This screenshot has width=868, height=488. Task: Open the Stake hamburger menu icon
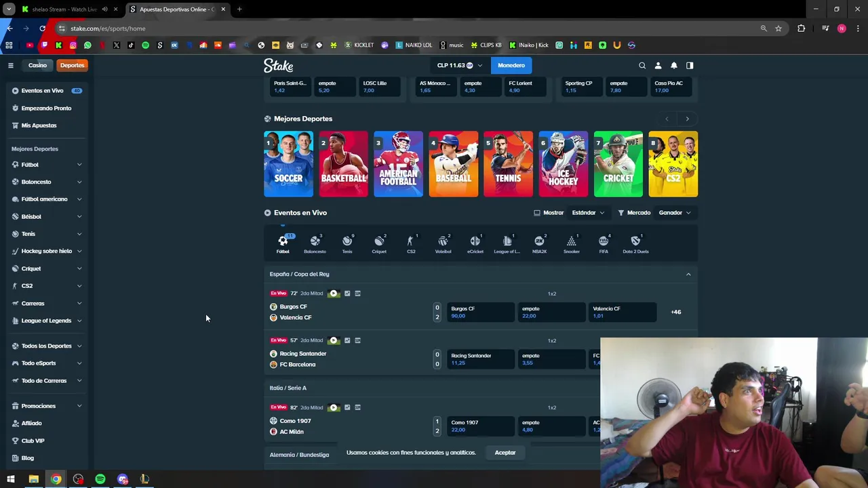coord(11,66)
